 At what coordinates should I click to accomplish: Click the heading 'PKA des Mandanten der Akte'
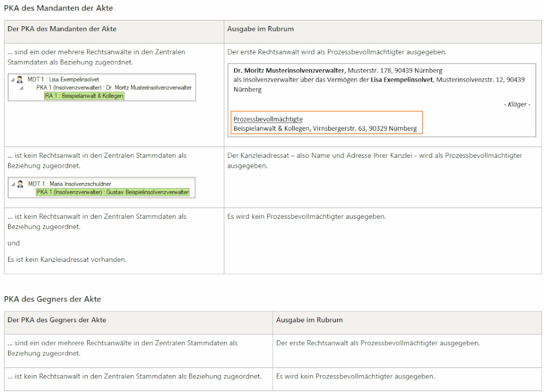click(58, 8)
